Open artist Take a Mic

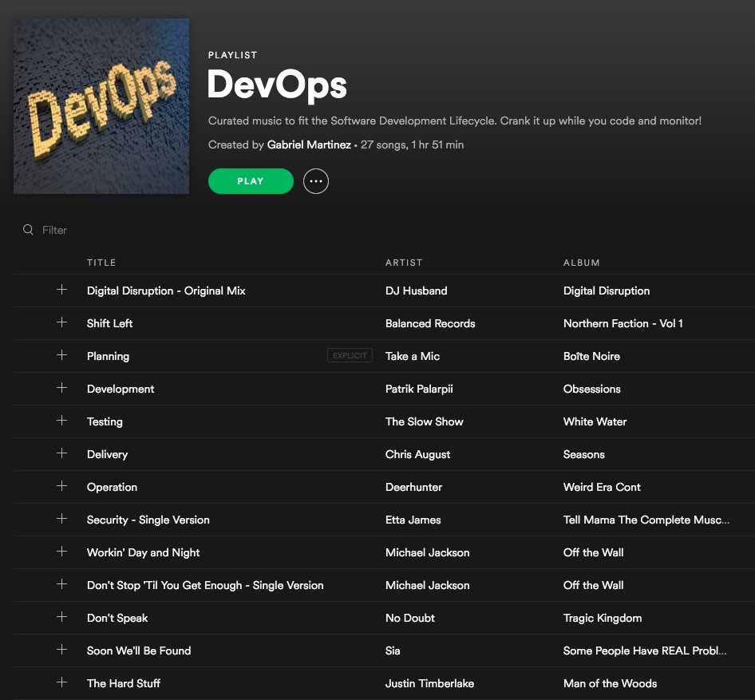pos(412,356)
